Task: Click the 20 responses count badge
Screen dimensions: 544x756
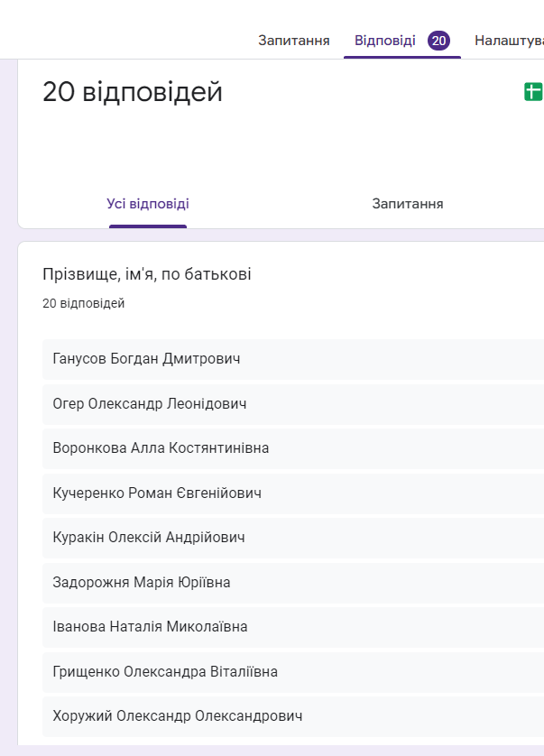Action: pos(439,41)
